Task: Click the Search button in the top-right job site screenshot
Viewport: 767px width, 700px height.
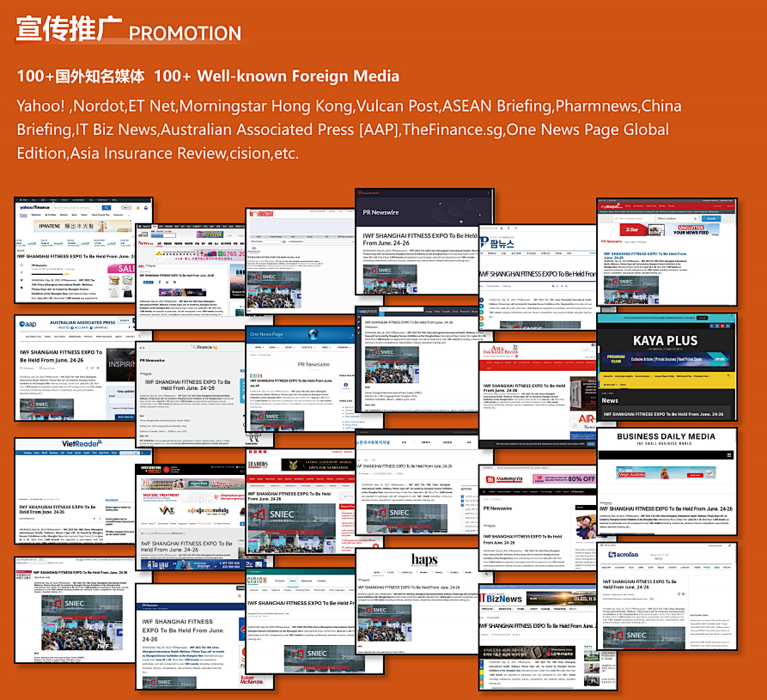Action: [711, 218]
